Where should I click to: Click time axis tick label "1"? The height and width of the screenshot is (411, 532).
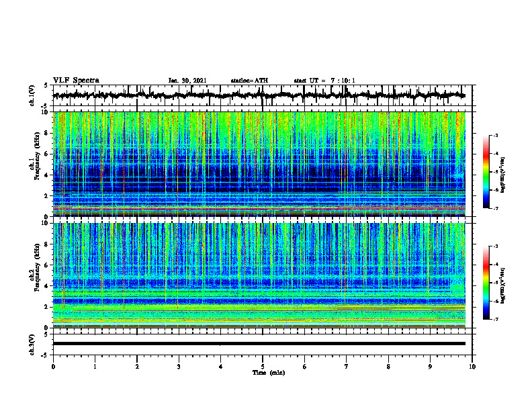(95, 367)
